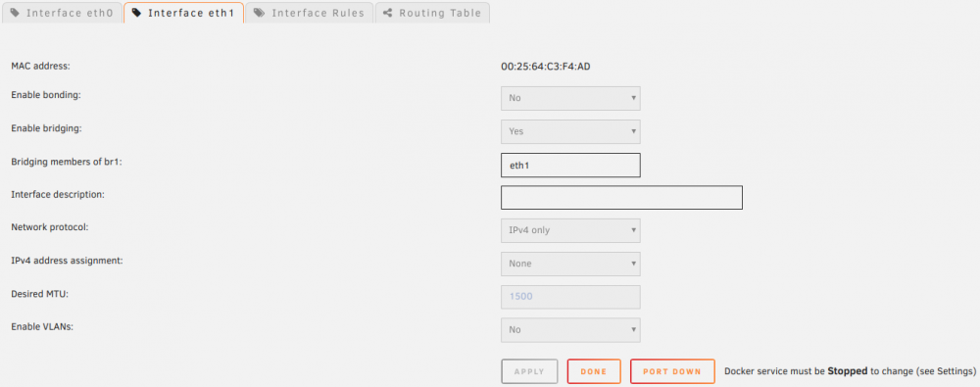Screen dimensions: 980x387
Task: Click the Port Down button
Action: 672,371
